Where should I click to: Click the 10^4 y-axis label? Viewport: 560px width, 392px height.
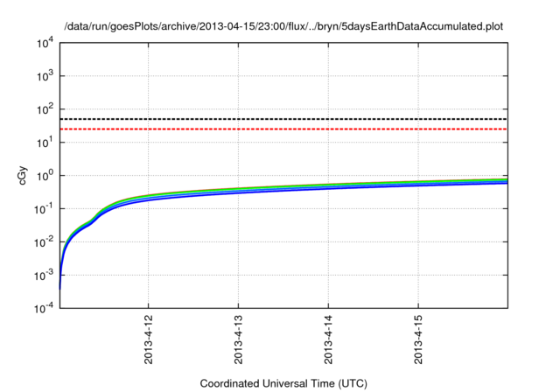coord(45,44)
